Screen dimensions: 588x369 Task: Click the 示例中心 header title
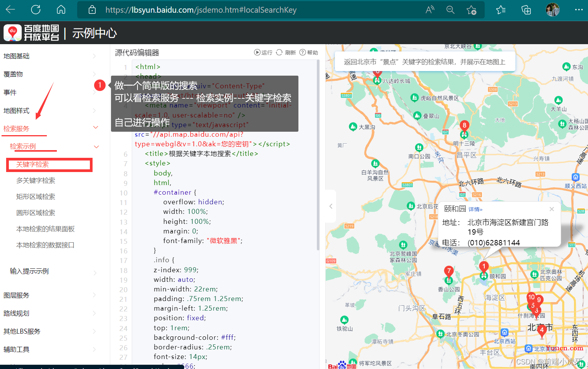pyautogui.click(x=94, y=33)
